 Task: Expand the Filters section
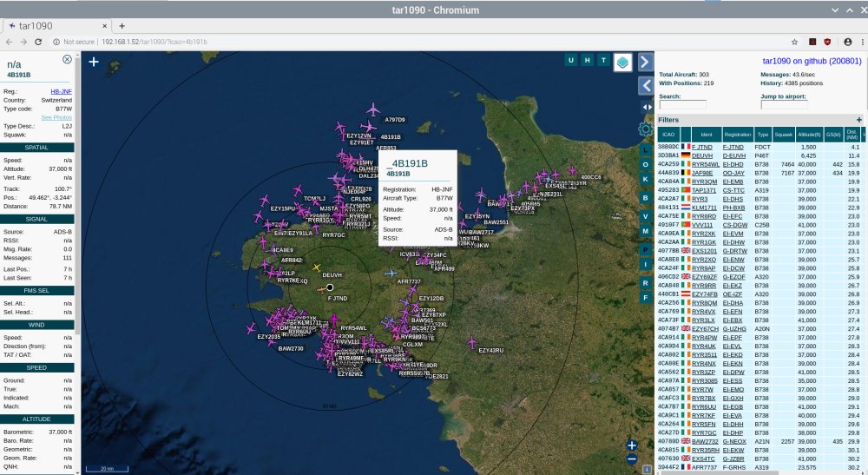tap(858, 120)
